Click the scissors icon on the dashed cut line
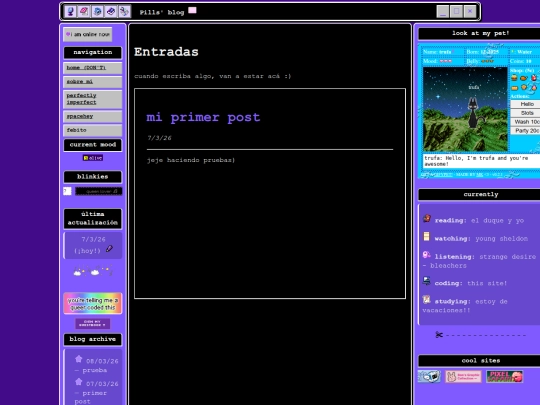Image resolution: width=540 pixels, height=405 pixels. (439, 334)
